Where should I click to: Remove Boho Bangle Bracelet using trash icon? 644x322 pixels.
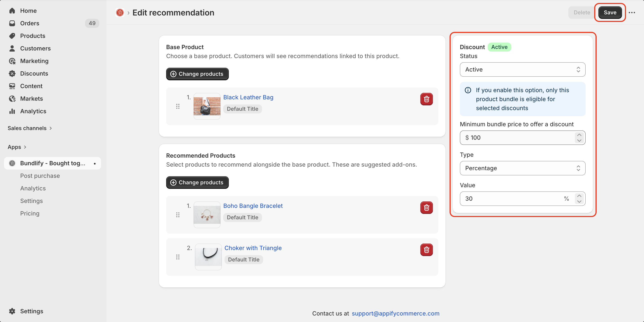coord(426,208)
